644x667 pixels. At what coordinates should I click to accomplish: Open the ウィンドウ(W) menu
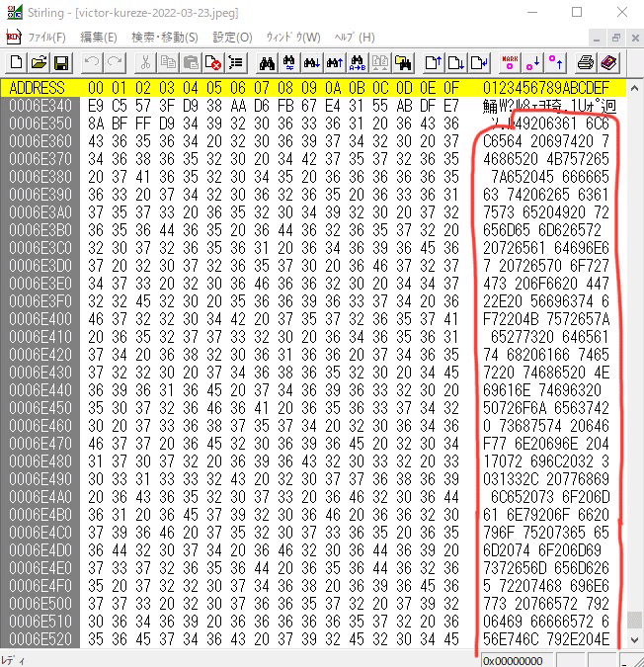(x=293, y=38)
